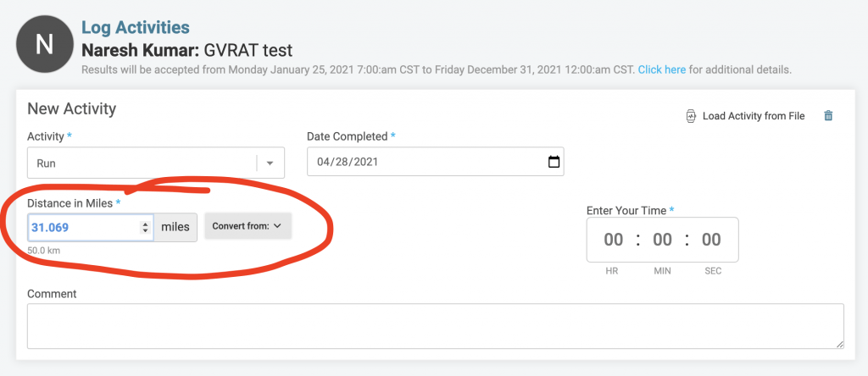
Task: Open the Log Activities heading link
Action: click(x=136, y=27)
